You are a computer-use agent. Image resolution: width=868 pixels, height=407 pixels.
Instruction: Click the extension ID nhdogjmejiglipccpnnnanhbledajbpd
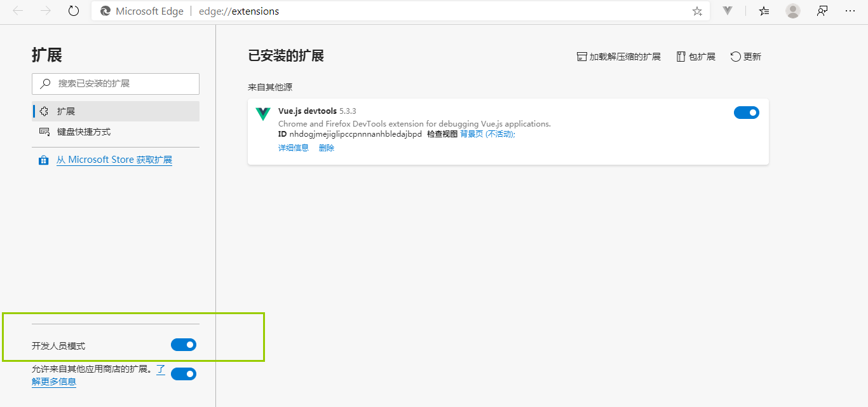(355, 134)
